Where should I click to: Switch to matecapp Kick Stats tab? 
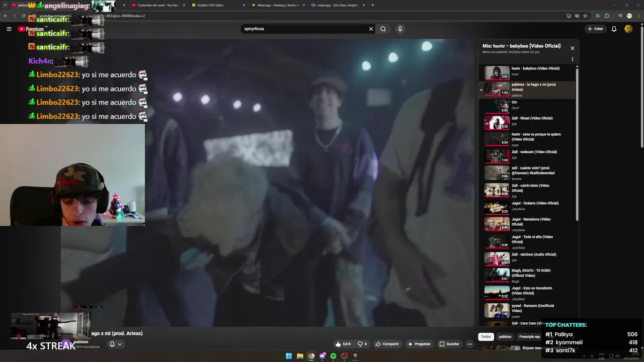(336, 5)
